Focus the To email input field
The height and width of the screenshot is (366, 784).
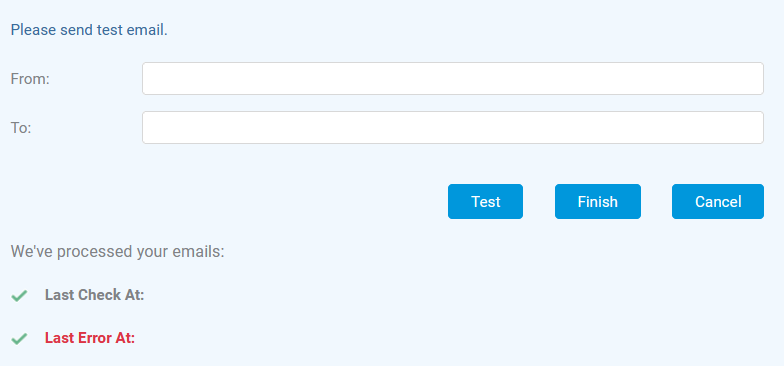coord(452,128)
